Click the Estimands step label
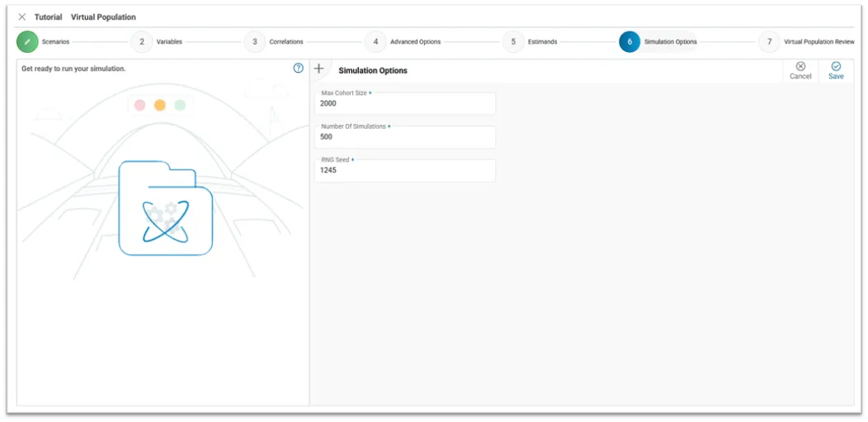868x422 pixels. pos(542,42)
